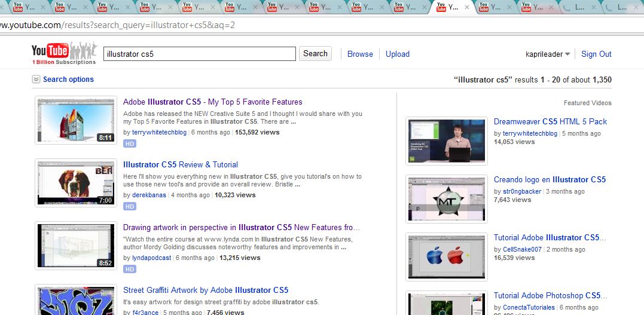Viewport: 644px width, 315px height.
Task: Open str0ngbacker channel link
Action: [x=523, y=191]
